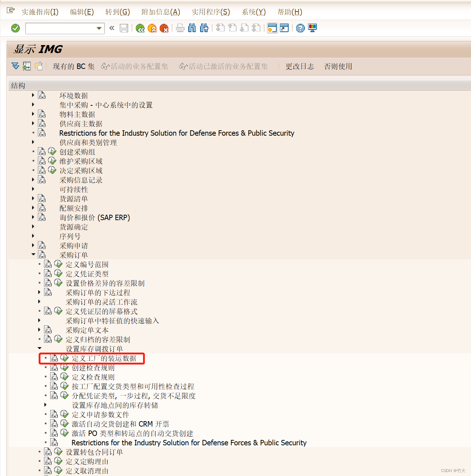Click the Cancel red X icon

164,28
